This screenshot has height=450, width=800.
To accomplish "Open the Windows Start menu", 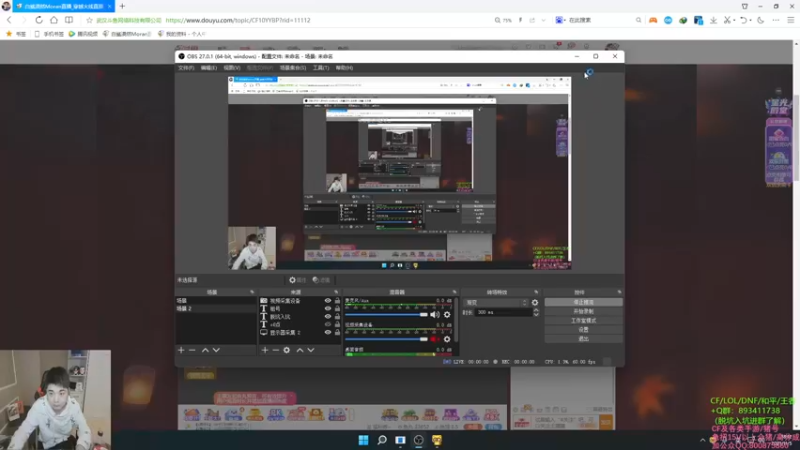I will 363,440.
